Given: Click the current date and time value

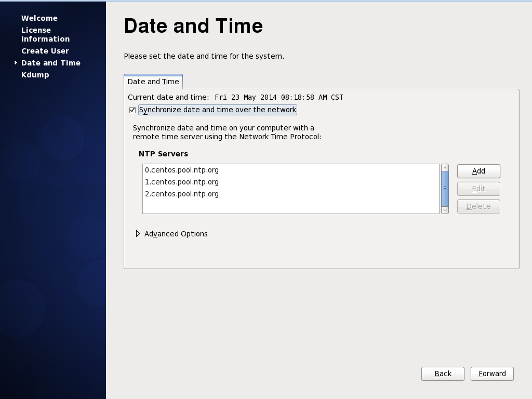Looking at the screenshot, I should pos(279,97).
